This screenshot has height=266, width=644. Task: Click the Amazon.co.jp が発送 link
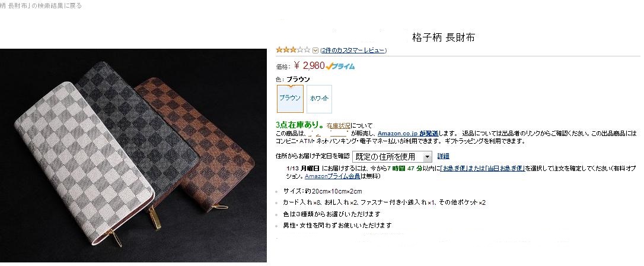pyautogui.click(x=409, y=133)
